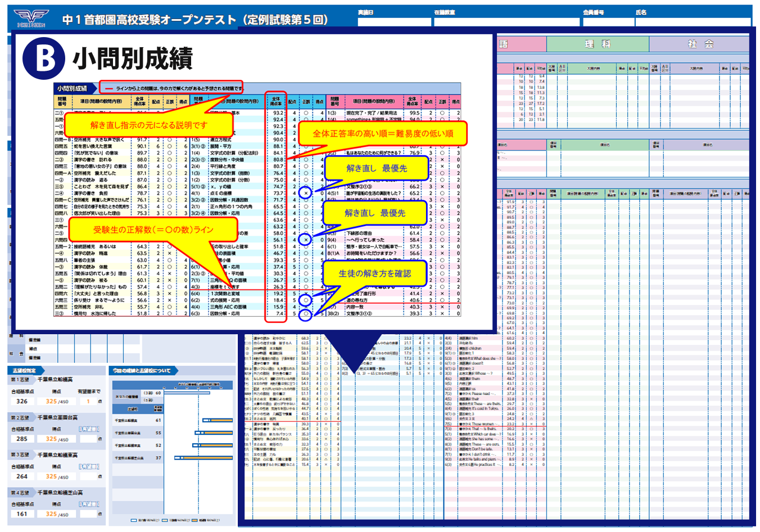Click the 第1志望 合格基準点 value 326

click(22, 402)
